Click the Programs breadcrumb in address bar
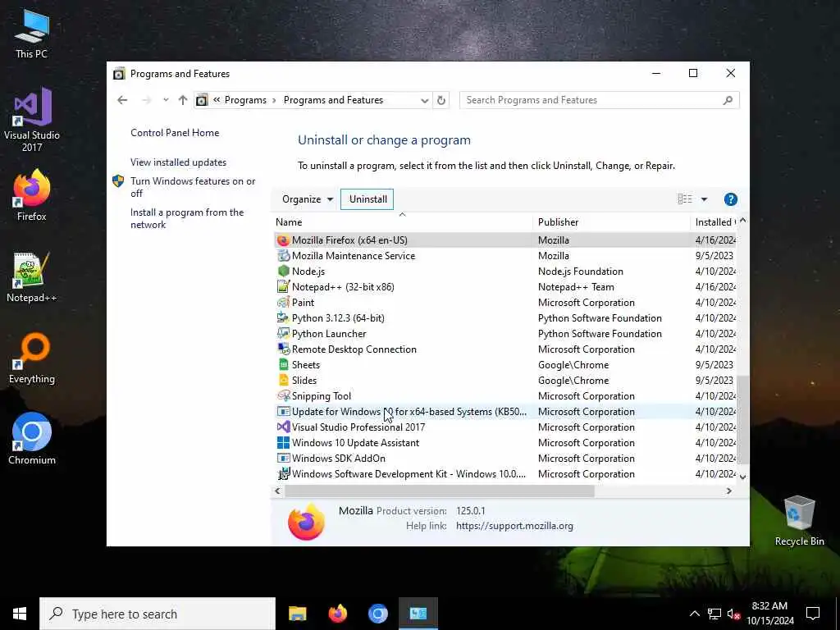Viewport: 840px width, 630px height. (x=245, y=100)
